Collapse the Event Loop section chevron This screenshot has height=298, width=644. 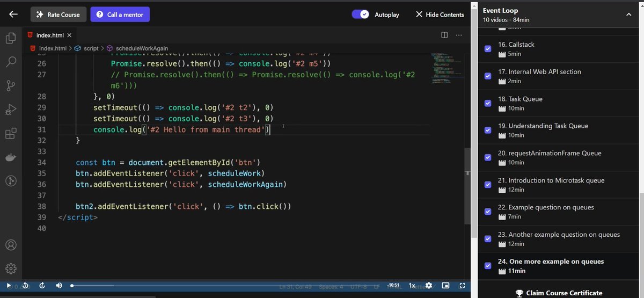click(x=628, y=15)
